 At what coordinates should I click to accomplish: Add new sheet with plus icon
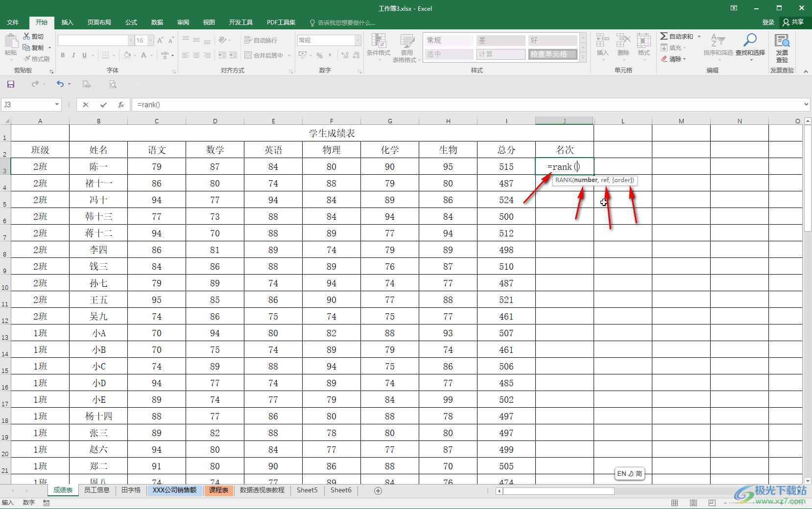click(x=378, y=491)
